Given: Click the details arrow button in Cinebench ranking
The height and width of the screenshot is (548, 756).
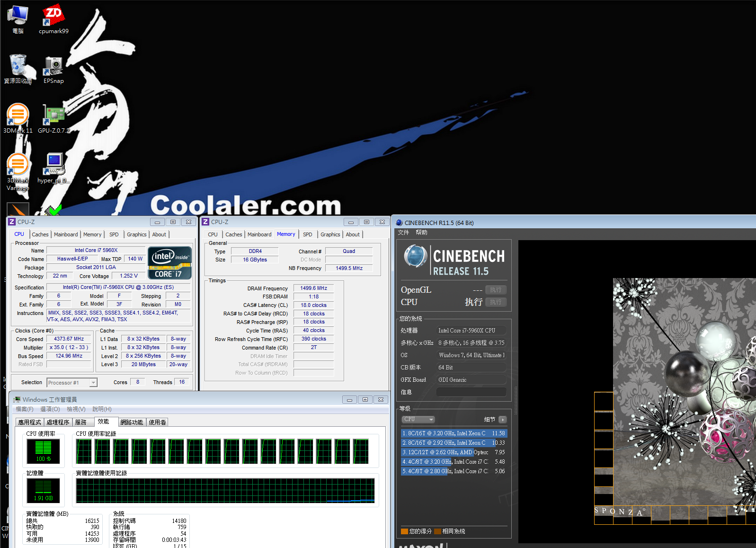Looking at the screenshot, I should (x=503, y=420).
